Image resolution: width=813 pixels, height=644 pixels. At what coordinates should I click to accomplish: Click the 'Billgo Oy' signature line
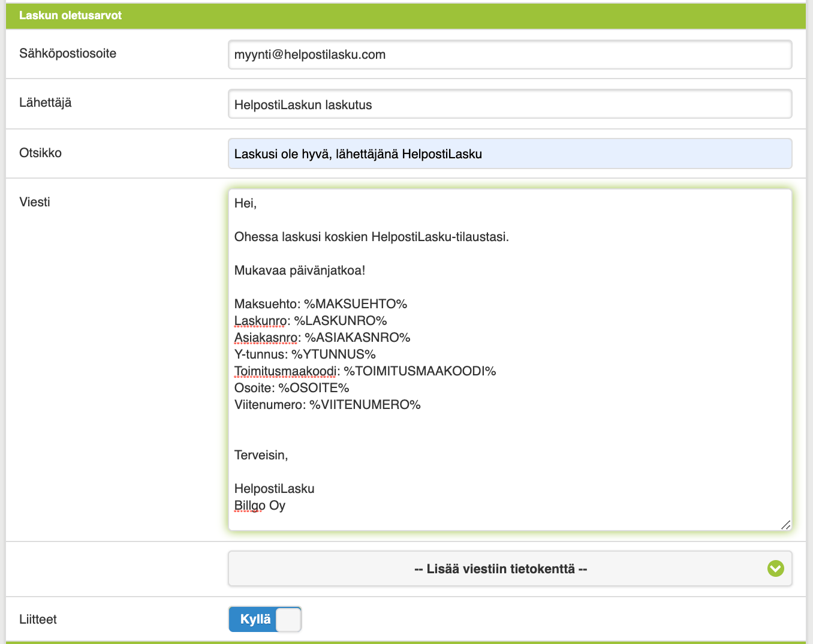click(x=260, y=505)
